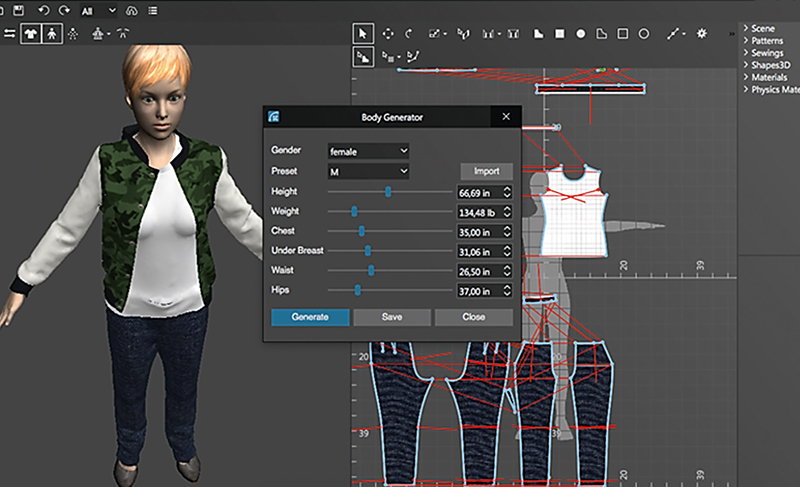This screenshot has width=800, height=487.
Task: Click the Weight value field 134,48 lb
Action: point(484,212)
